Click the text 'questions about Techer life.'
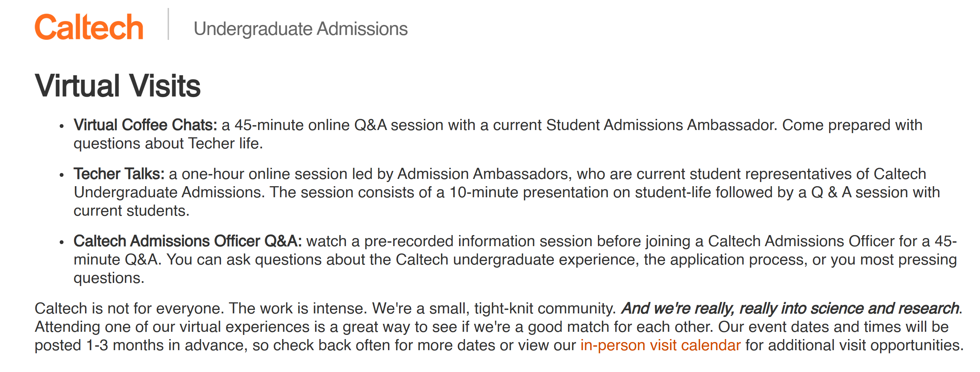The width and height of the screenshot is (980, 372). [x=168, y=144]
